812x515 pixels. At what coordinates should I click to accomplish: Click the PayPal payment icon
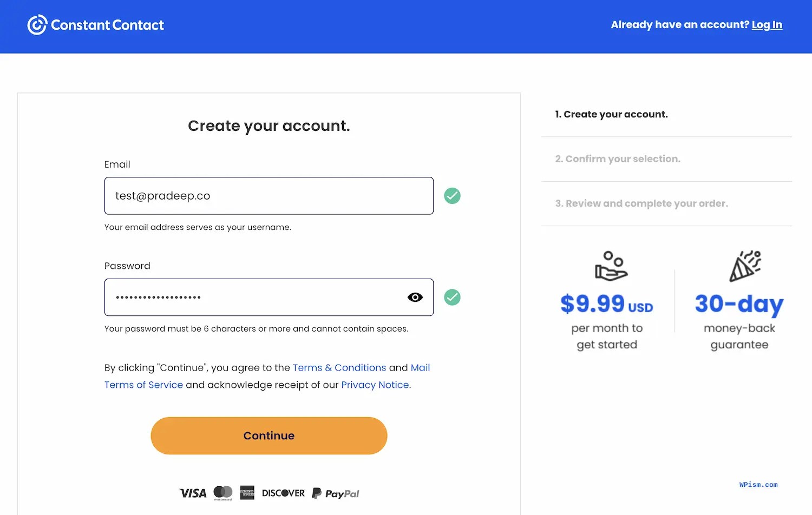coord(335,493)
